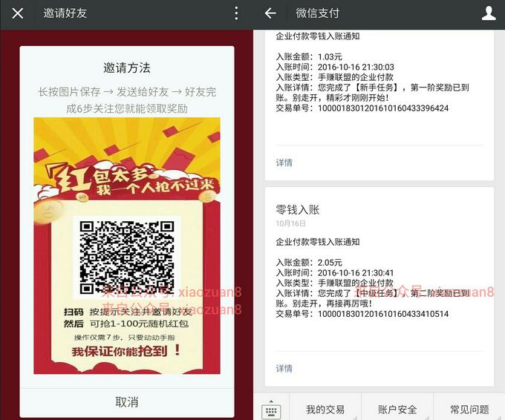Select the time 2016-10-16 21:30:03
The image size is (505, 420).
[x=356, y=67]
